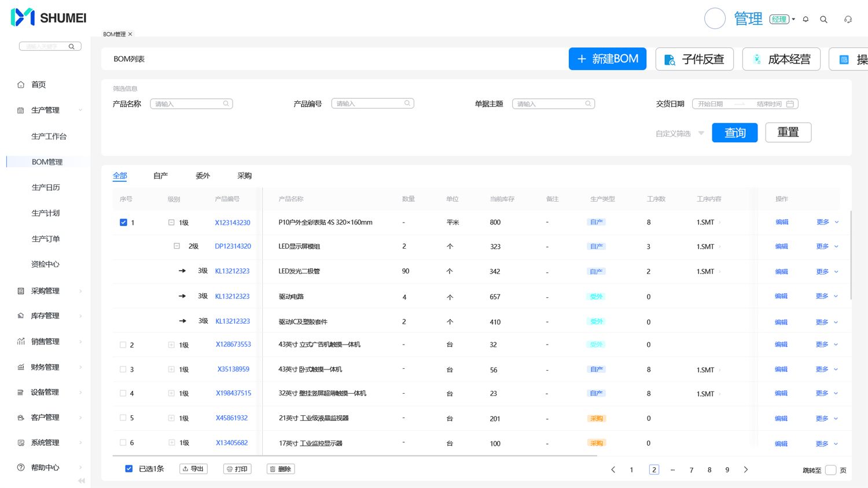The image size is (868, 488).
Task: Collapse the sidebar with double-arrow icon
Action: (x=81, y=480)
